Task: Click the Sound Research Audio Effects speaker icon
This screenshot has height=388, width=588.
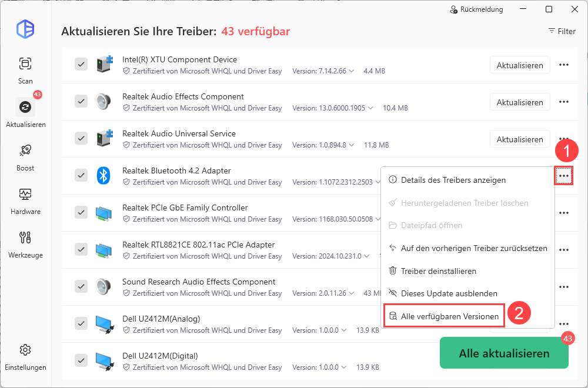Action: pyautogui.click(x=103, y=287)
